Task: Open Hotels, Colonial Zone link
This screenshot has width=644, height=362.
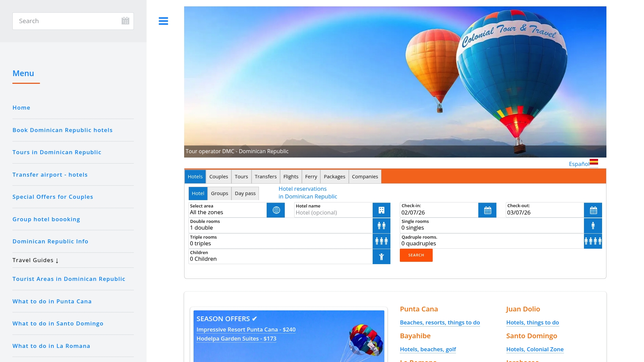Action: [x=535, y=349]
